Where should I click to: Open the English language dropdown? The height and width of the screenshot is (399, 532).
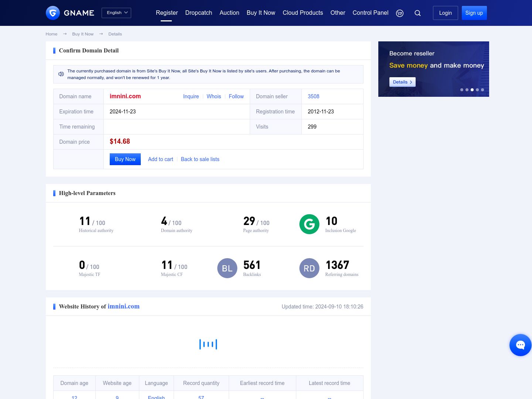[116, 13]
